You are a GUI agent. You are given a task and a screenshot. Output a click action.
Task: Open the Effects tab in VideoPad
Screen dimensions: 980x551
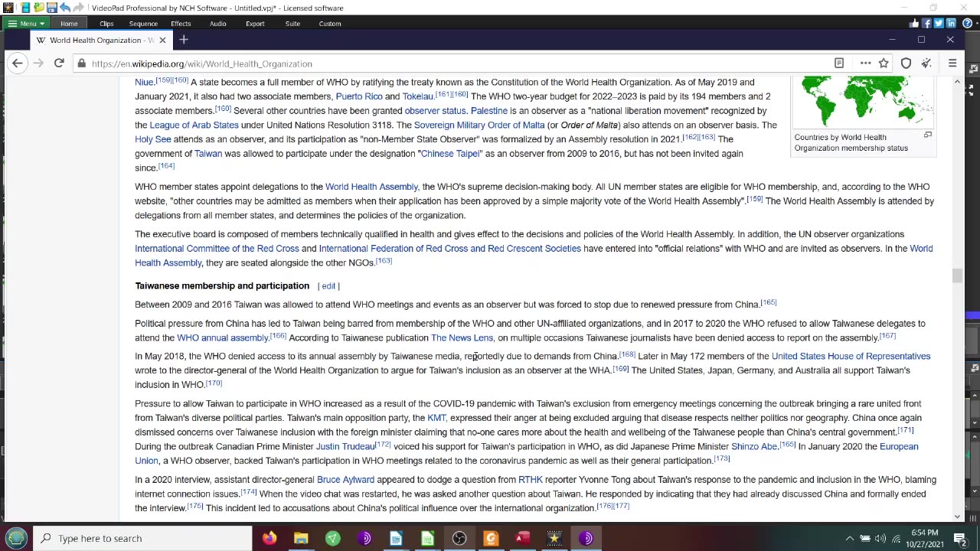pyautogui.click(x=181, y=24)
